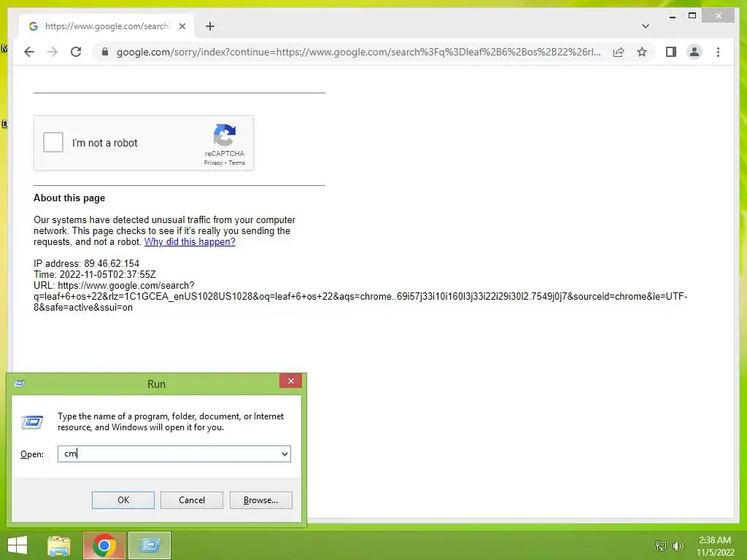Click the Time: 2022-11-05T02:37:55Z line
Screen dimensions: 747x560
click(94, 274)
